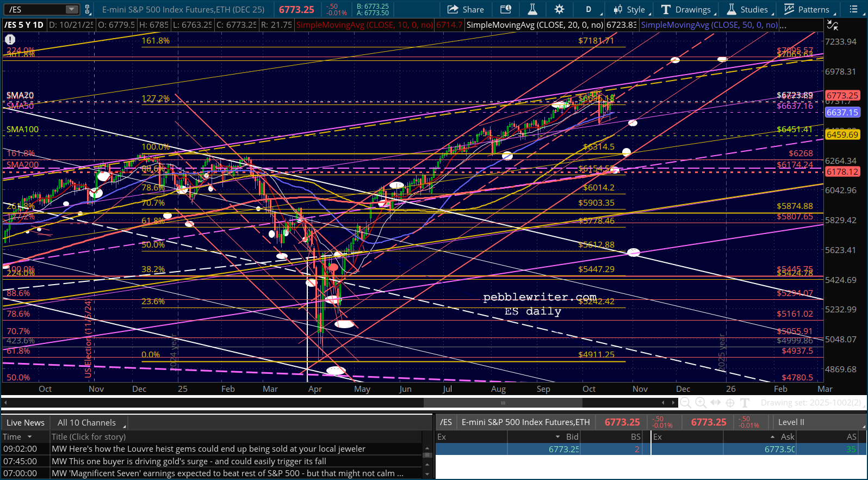Expand the /ES symbol dropdown
Viewport: 868px width, 480px height.
pos(72,9)
